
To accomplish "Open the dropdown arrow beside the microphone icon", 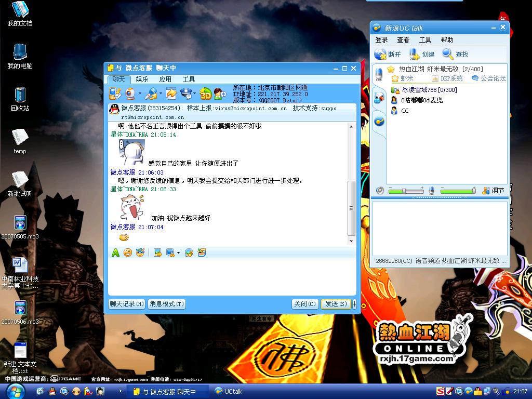I will 161,94.
